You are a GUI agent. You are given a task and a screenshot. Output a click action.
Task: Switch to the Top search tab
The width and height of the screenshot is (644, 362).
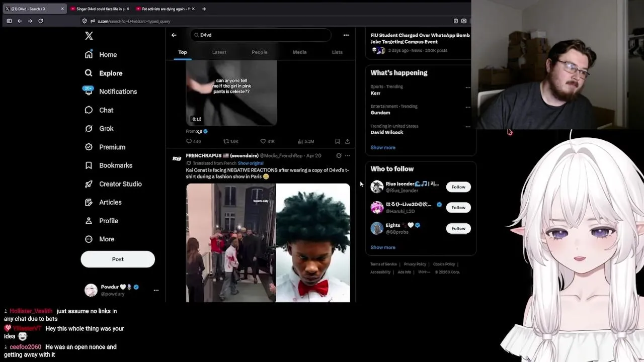click(182, 52)
